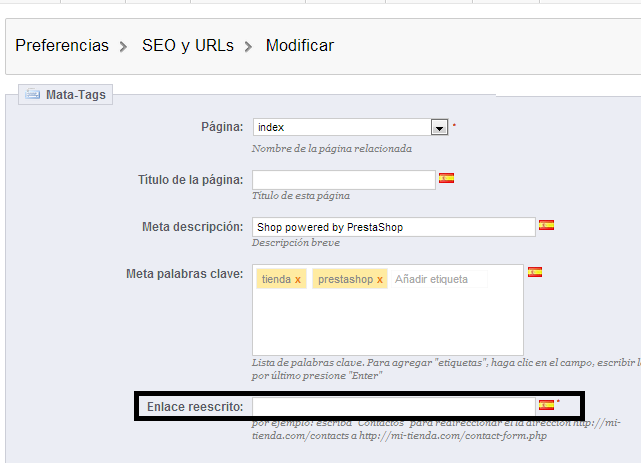Click the Spain flag beside Título de la página
Image resolution: width=641 pixels, height=463 pixels.
(x=446, y=178)
